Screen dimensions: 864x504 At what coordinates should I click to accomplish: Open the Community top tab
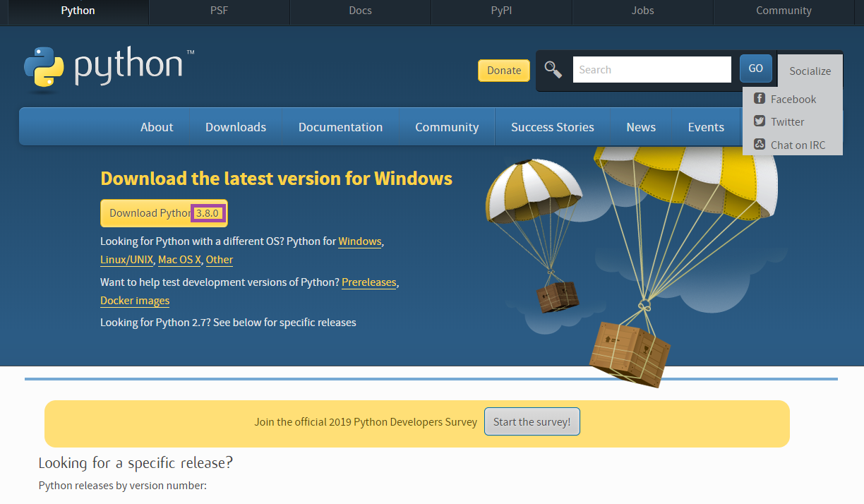[x=784, y=11]
